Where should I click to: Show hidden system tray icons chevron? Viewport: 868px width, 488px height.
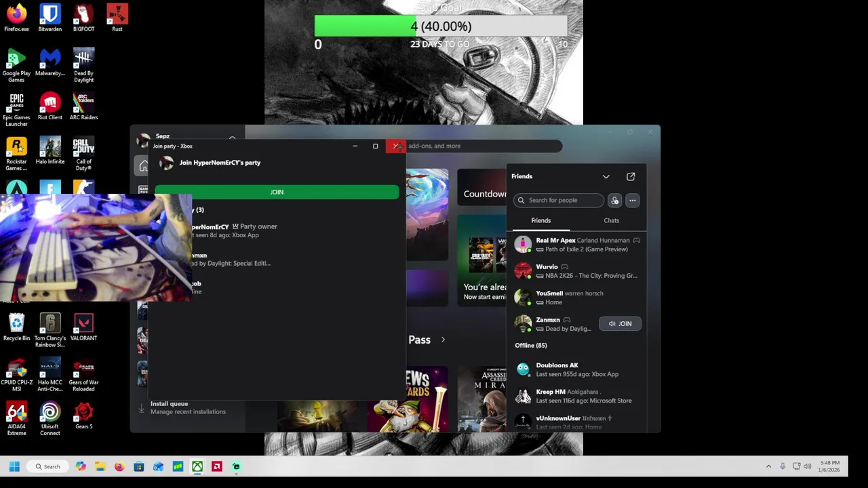(x=768, y=466)
